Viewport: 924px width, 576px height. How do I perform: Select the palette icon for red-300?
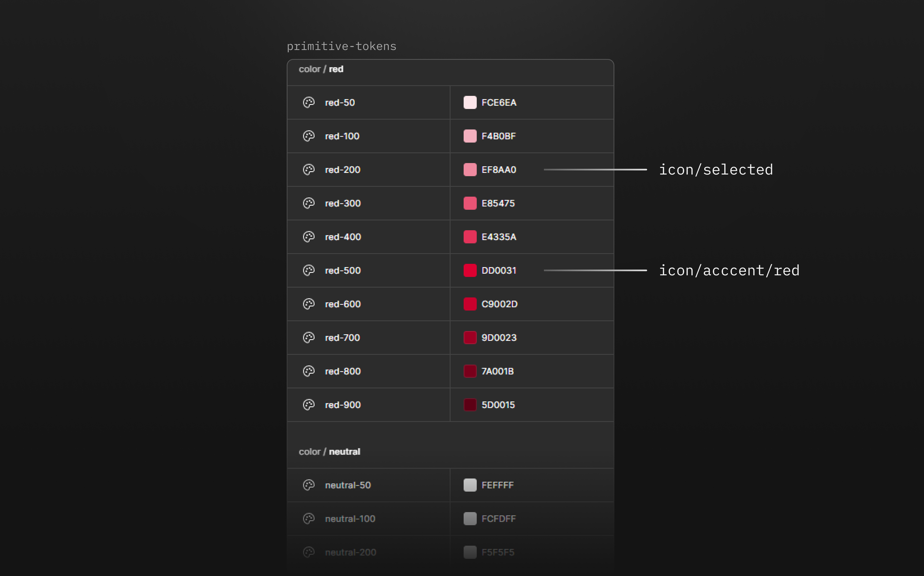point(308,203)
